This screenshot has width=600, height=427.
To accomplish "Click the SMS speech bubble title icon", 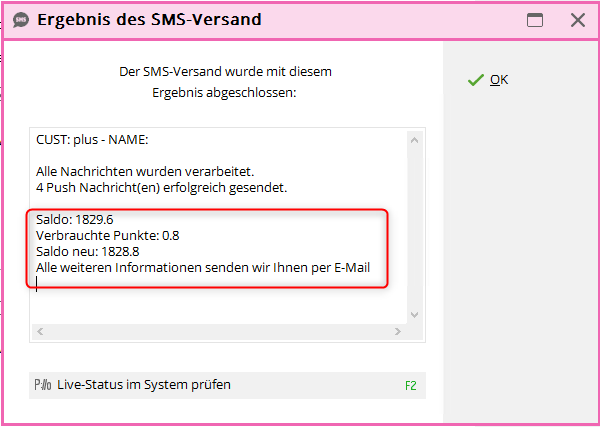I will click(x=21, y=20).
